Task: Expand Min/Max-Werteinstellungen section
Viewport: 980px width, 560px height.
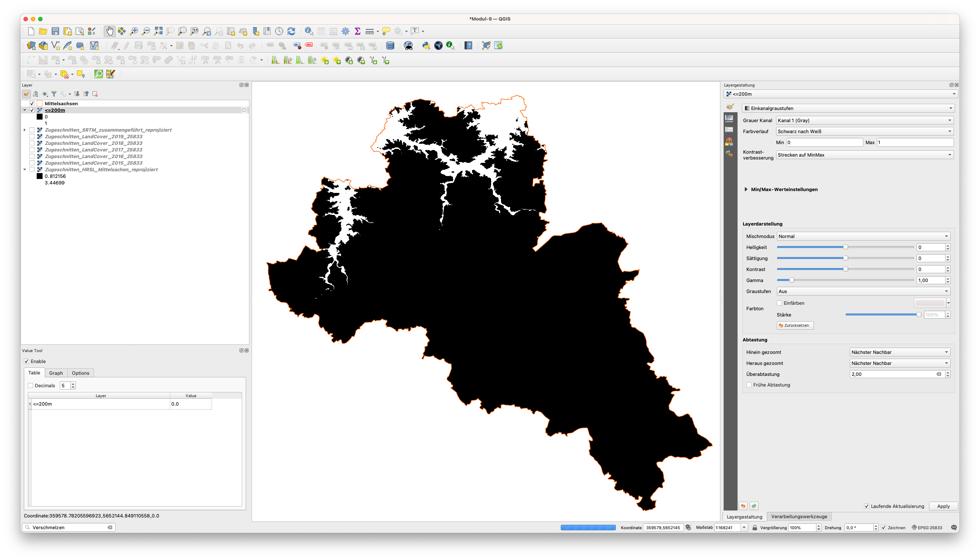Action: 746,189
